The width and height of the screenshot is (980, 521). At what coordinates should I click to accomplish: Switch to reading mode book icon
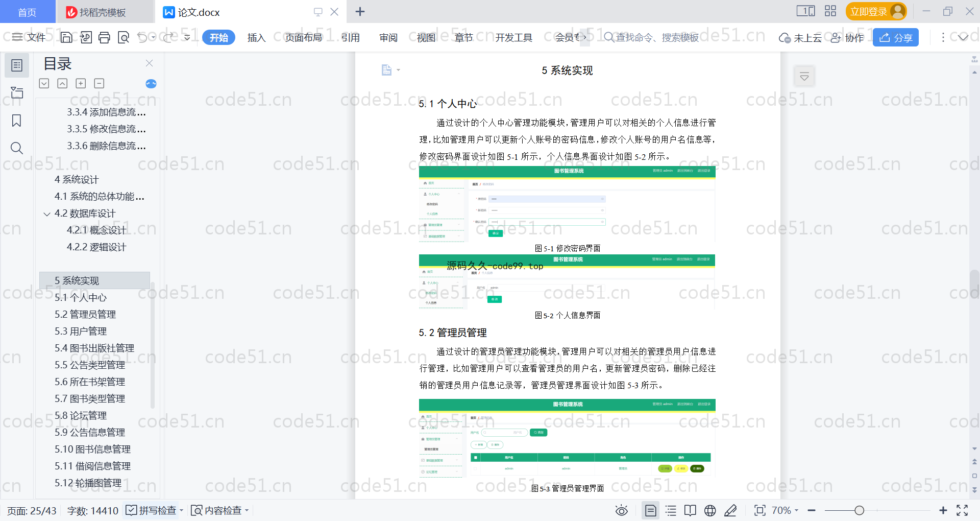click(x=690, y=510)
